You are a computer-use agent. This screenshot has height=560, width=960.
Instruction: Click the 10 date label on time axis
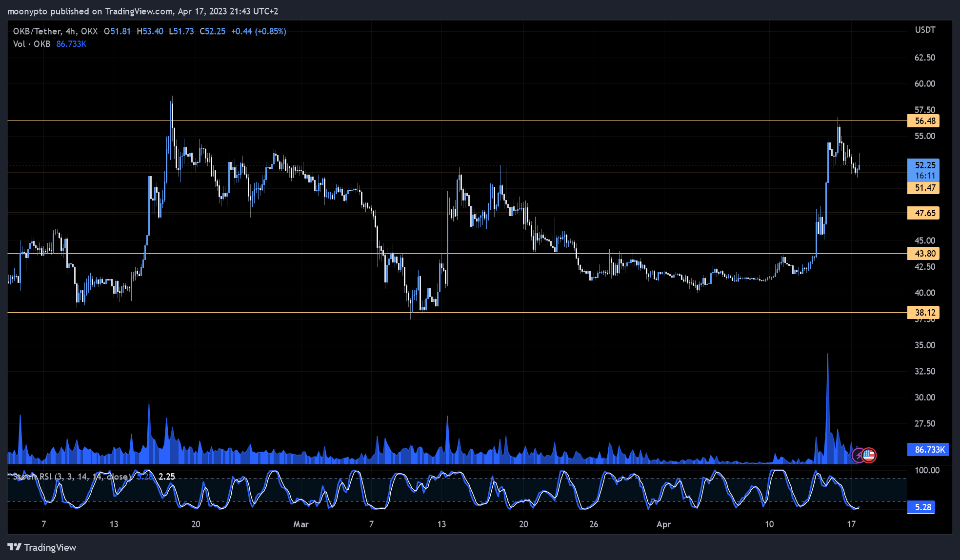click(x=769, y=524)
